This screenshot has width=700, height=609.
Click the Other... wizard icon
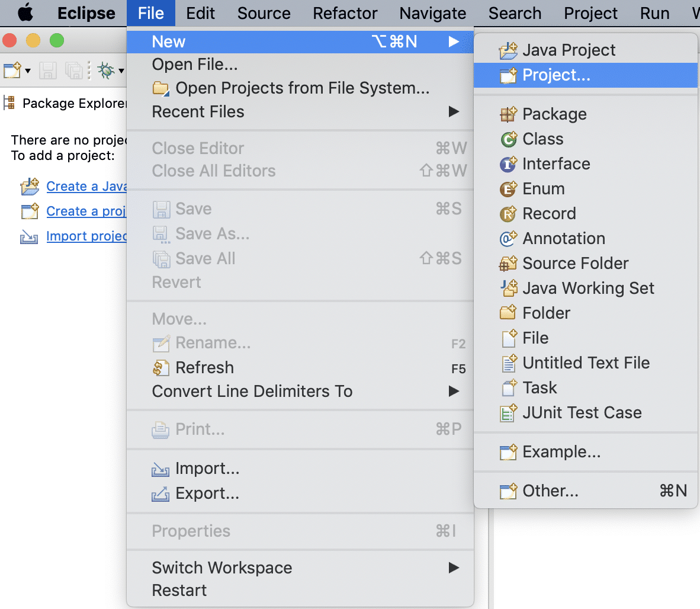(508, 491)
